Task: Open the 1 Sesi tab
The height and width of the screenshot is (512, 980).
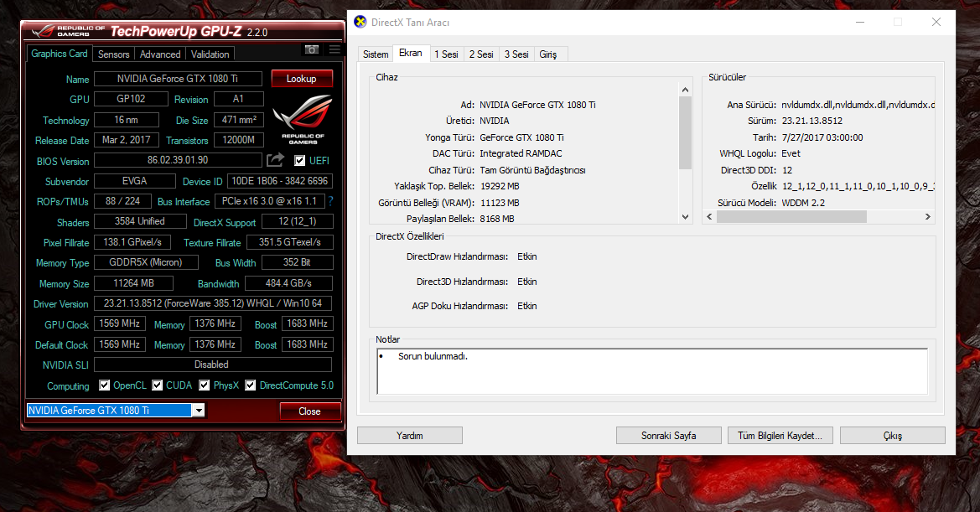Action: tap(446, 54)
